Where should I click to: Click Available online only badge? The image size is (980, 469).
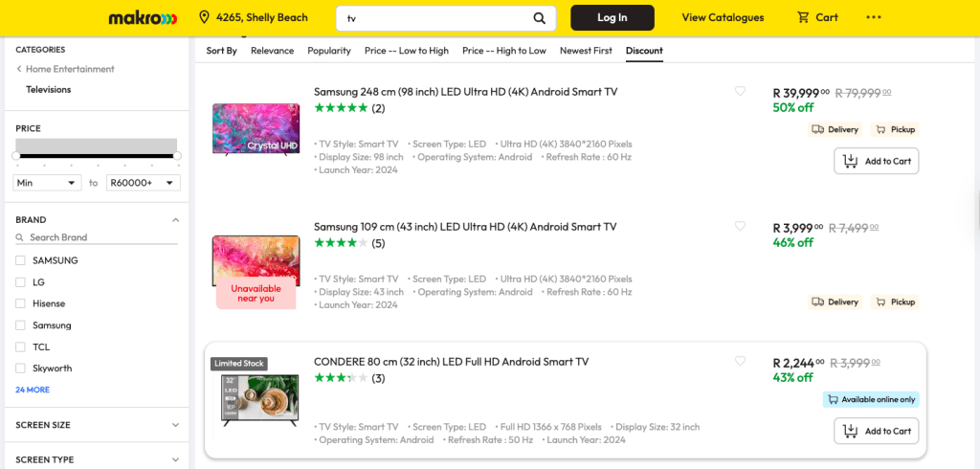[871, 399]
